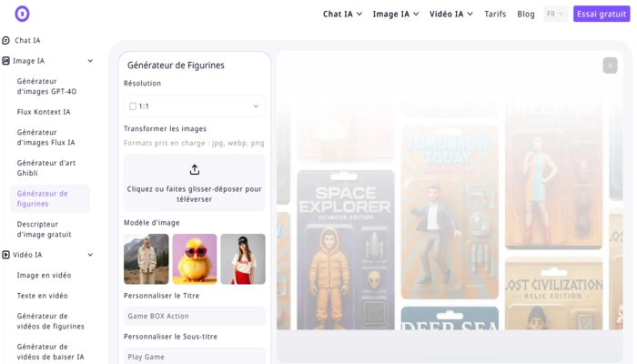Viewport: 637px width, 364px height.
Task: Click the 'Générateur de Figurines' heading
Action: 176,66
